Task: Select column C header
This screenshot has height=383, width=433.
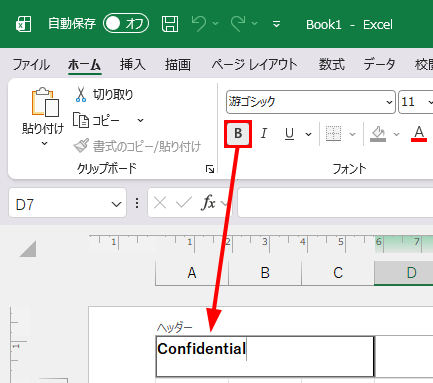Action: point(338,273)
